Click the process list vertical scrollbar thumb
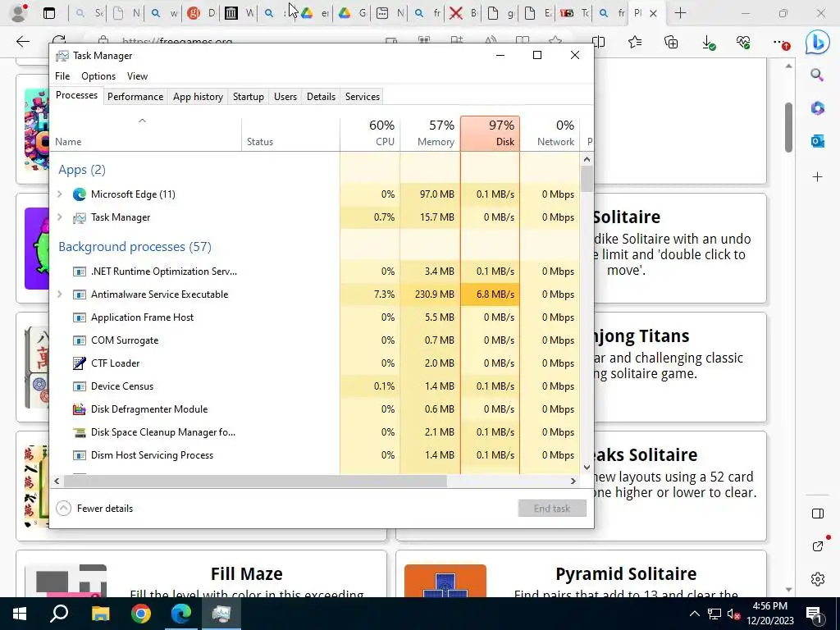The height and width of the screenshot is (630, 840). click(x=587, y=179)
